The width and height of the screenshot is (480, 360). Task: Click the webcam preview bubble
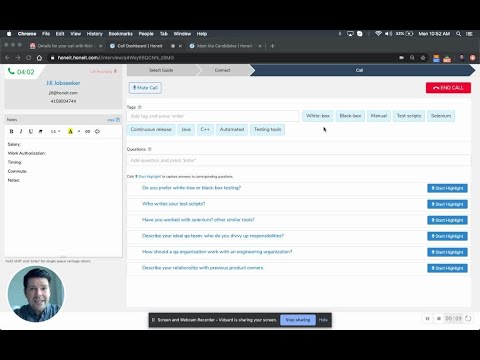pyautogui.click(x=36, y=294)
